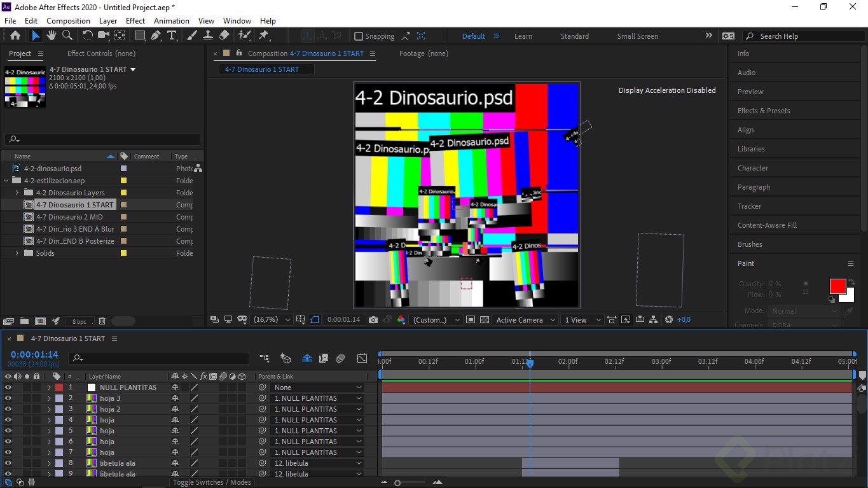Choose the Eraser tool
Viewport: 868px width, 488px height.
224,36
